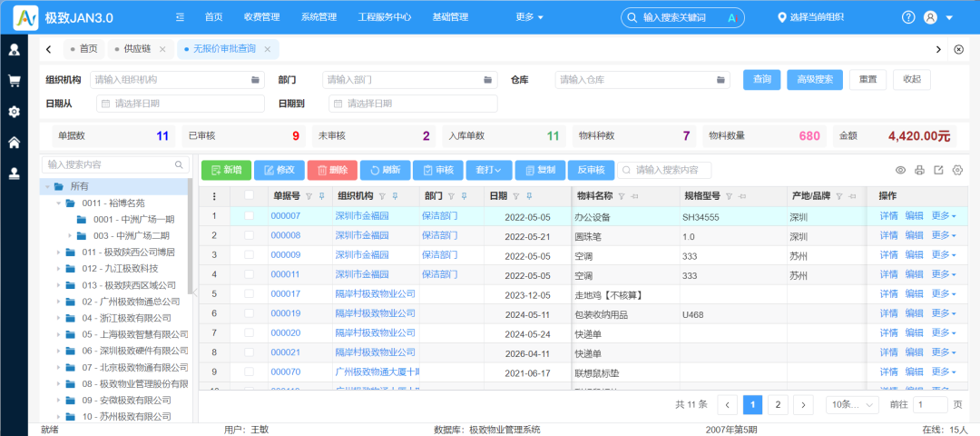
Task: Check the checkbox for row 000011
Action: click(250, 274)
